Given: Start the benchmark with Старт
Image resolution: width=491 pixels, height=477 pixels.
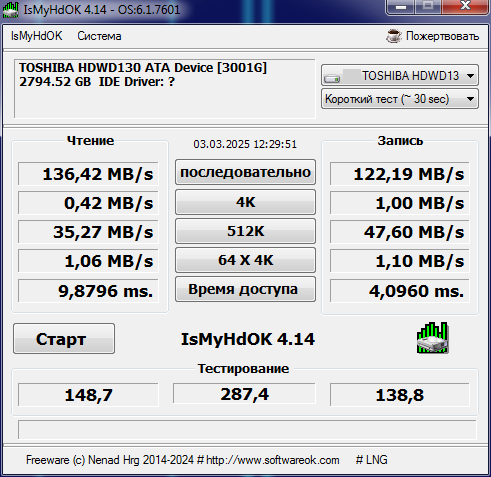Looking at the screenshot, I should 64,339.
